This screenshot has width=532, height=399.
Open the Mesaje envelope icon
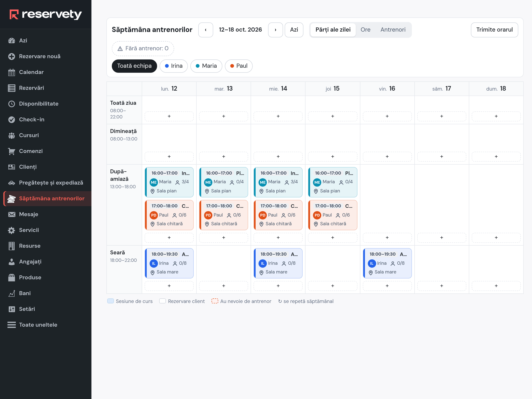tap(12, 214)
